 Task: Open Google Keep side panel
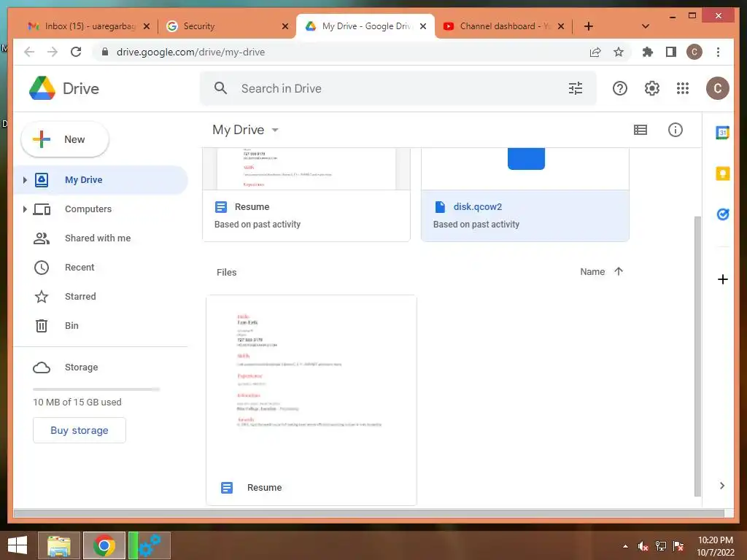click(723, 174)
